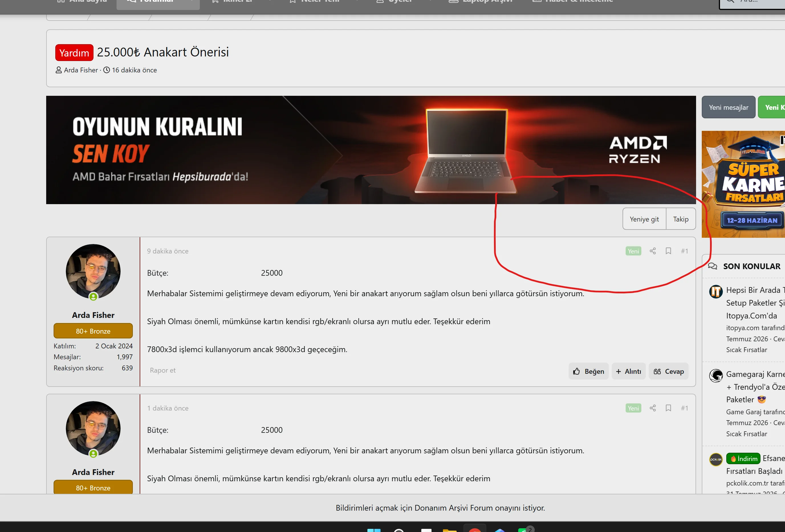
Task: Click the #1 permalink on the 1 dakika önce post
Action: coord(684,408)
